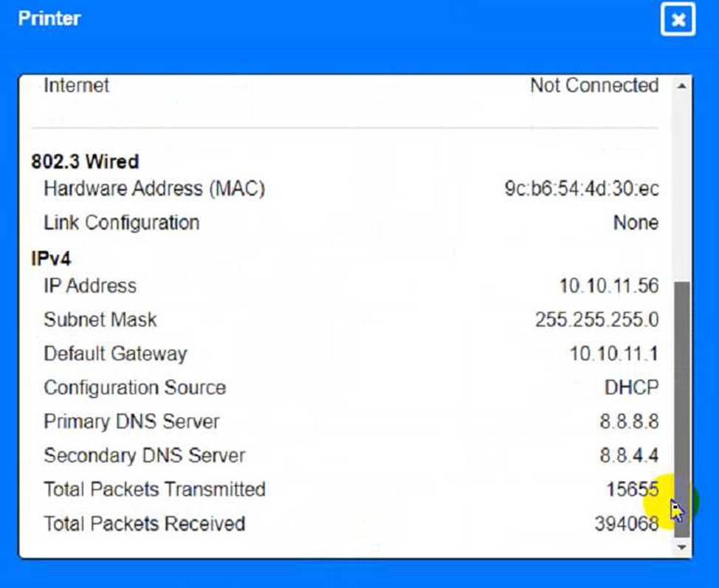Click the MAC address value 9c:b6:54:4d:30:ec
Viewport: 719px width, 588px height.
pyautogui.click(x=581, y=189)
